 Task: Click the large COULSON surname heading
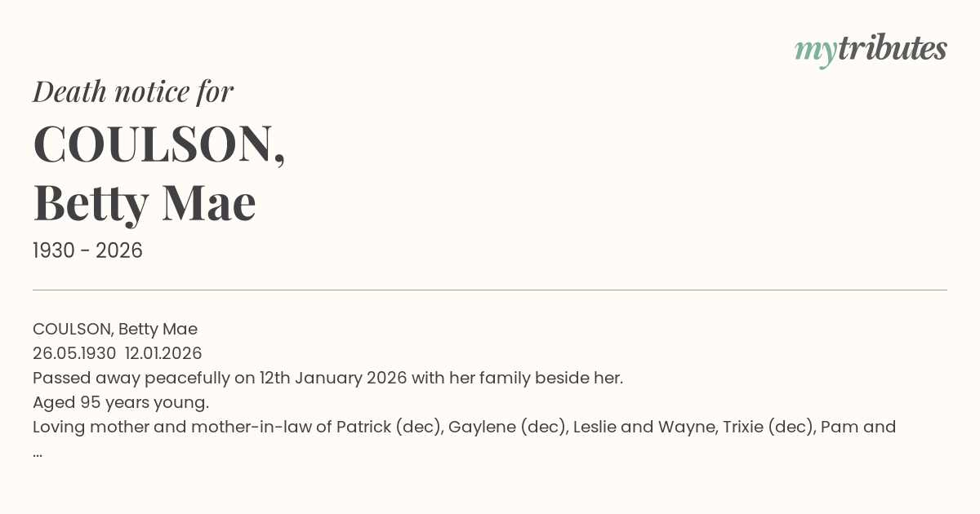pos(158,144)
